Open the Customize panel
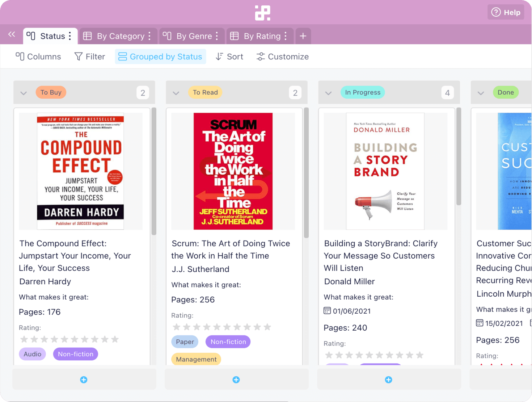Viewport: 532px width, 402px height. click(283, 56)
